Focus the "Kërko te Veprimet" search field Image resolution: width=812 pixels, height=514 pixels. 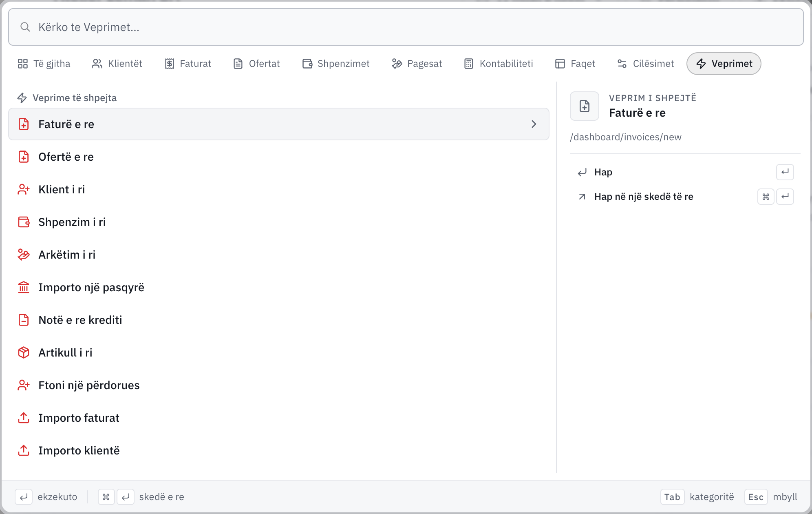[x=406, y=27]
